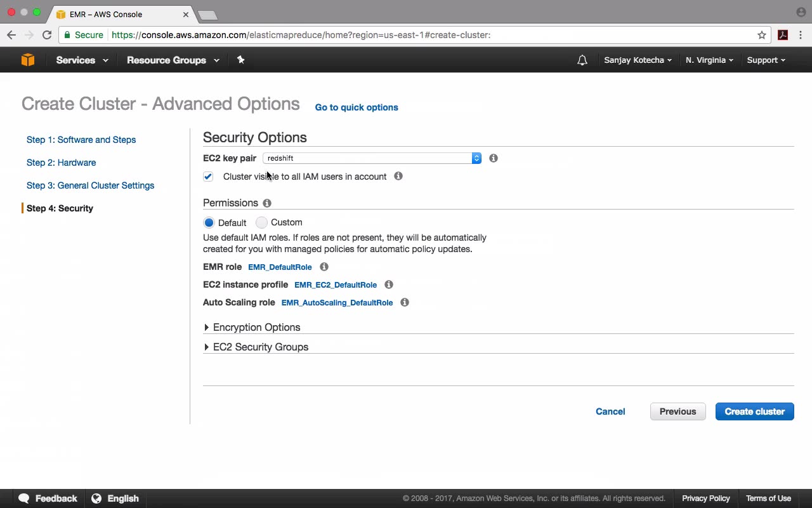Expand the Encryption Options section
The width and height of the screenshot is (812, 508).
pyautogui.click(x=256, y=327)
